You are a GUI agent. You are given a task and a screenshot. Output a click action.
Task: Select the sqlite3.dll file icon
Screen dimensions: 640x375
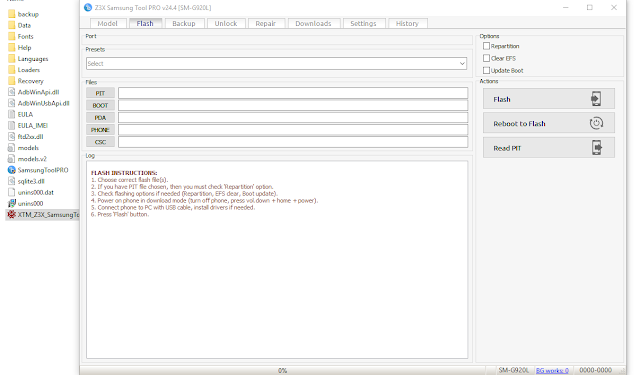12,181
